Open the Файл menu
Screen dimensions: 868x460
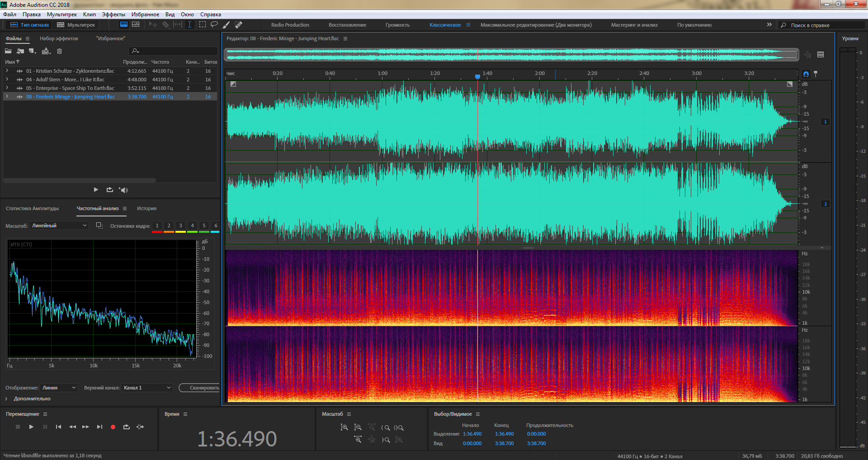(x=9, y=14)
